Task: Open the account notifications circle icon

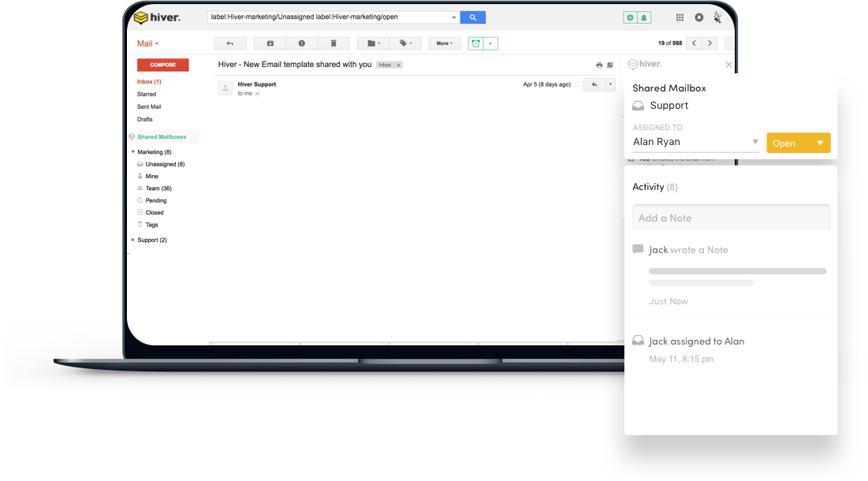Action: (x=699, y=17)
